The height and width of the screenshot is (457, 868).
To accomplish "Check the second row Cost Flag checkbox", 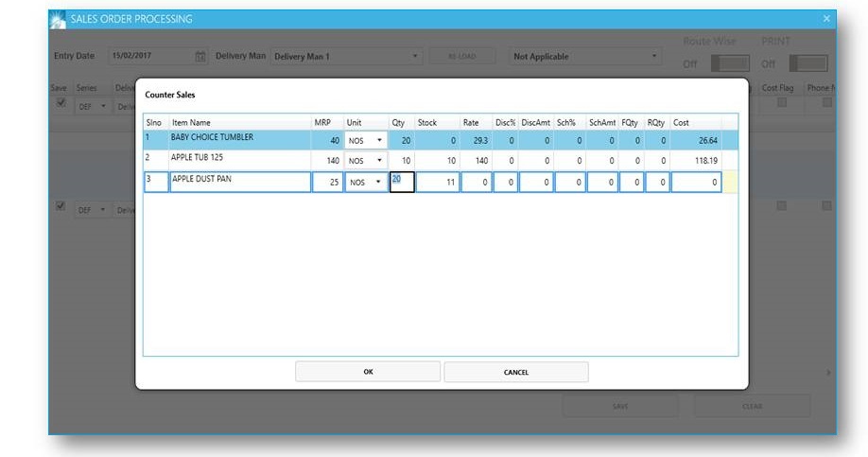I will pos(781,205).
